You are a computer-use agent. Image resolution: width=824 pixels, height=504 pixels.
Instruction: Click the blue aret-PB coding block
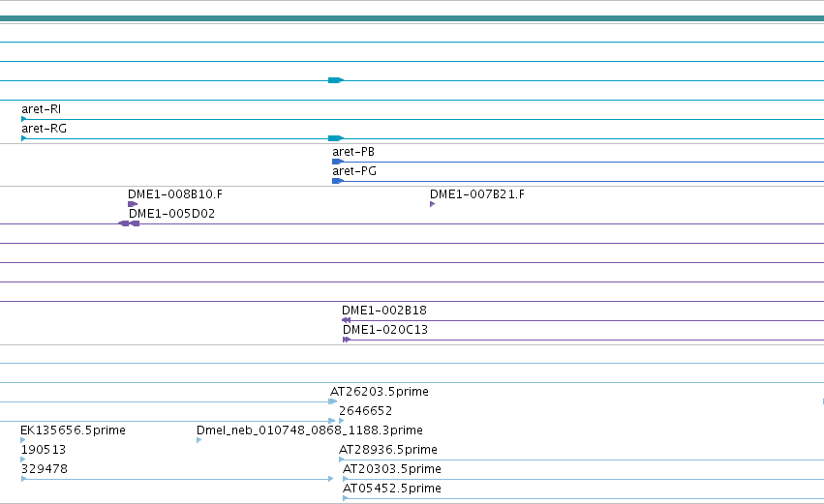(338, 162)
